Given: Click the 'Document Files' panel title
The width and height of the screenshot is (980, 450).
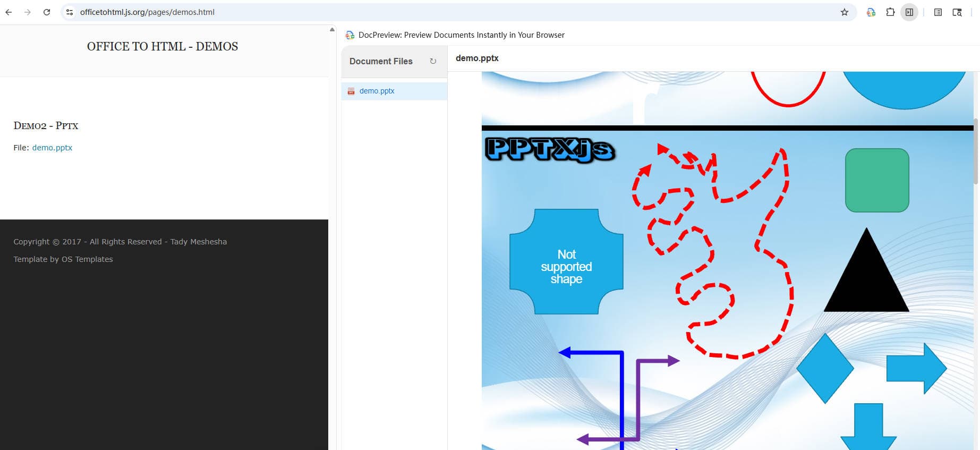Looking at the screenshot, I should [x=381, y=61].
